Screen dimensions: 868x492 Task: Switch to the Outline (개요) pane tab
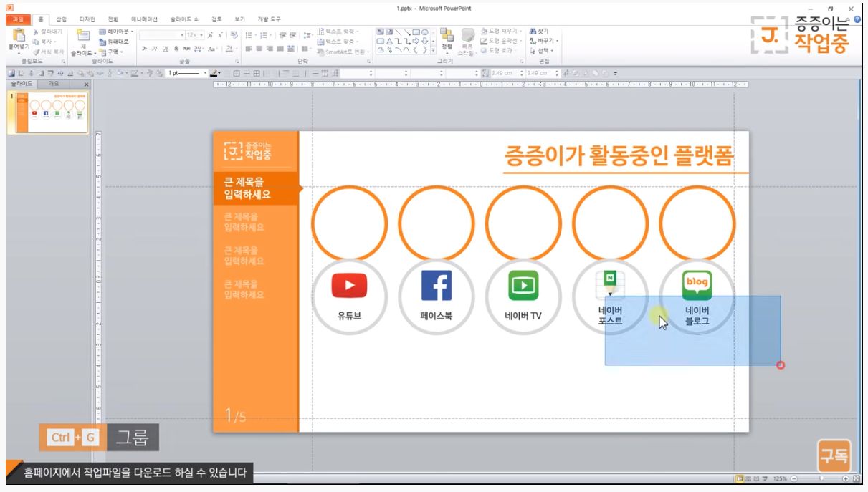pos(54,84)
